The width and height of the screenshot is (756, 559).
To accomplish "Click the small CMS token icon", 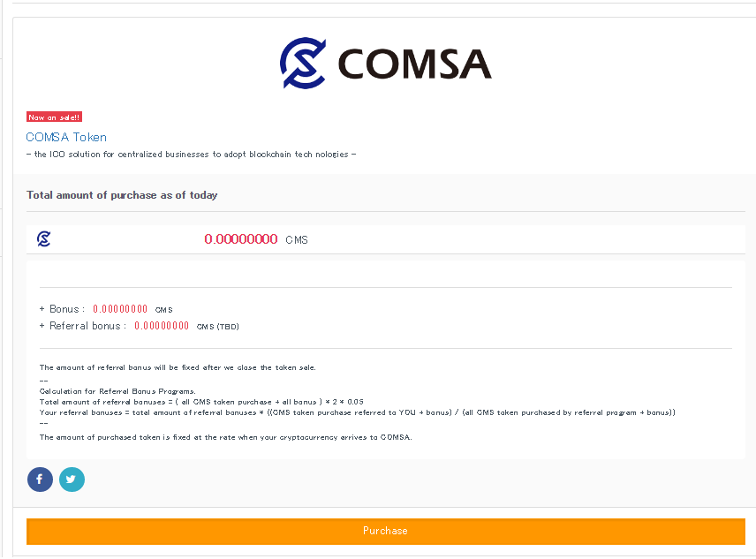I will pos(43,239).
